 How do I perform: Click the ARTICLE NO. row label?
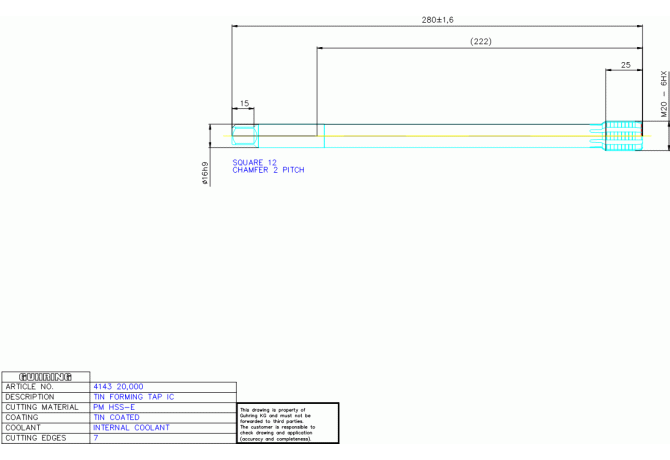pyautogui.click(x=29, y=387)
